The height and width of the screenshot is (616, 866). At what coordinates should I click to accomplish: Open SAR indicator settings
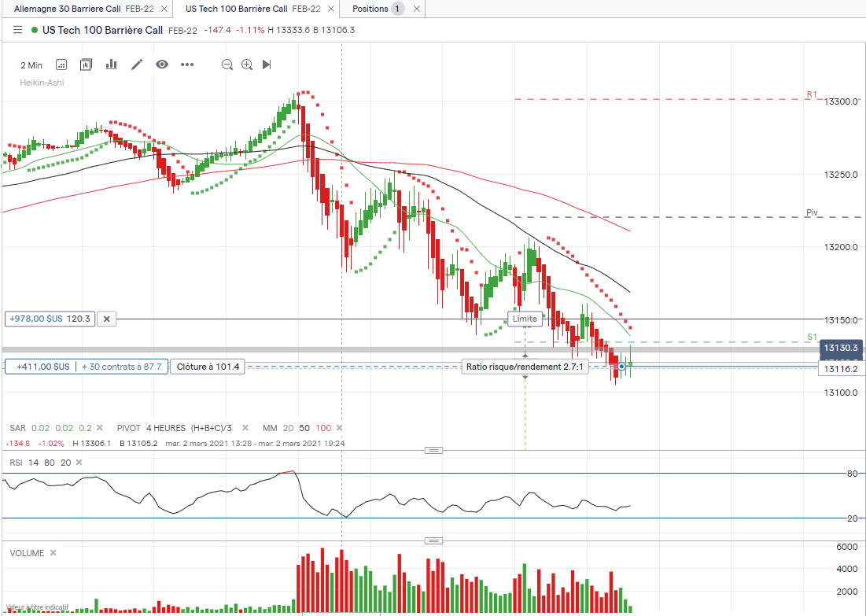(51, 428)
